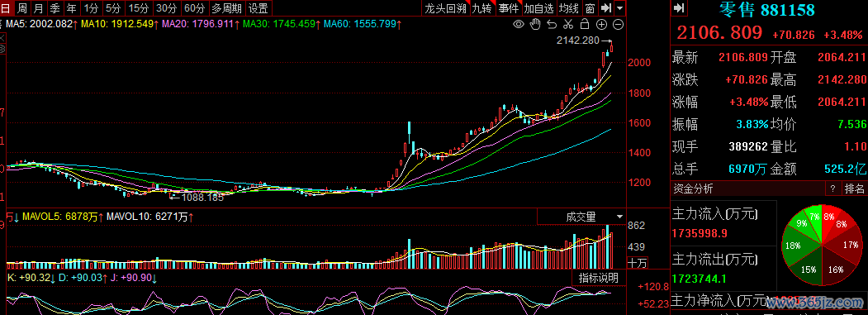Toggle the eye visibility icon above chart
The width and height of the screenshot is (868, 315).
(519, 24)
